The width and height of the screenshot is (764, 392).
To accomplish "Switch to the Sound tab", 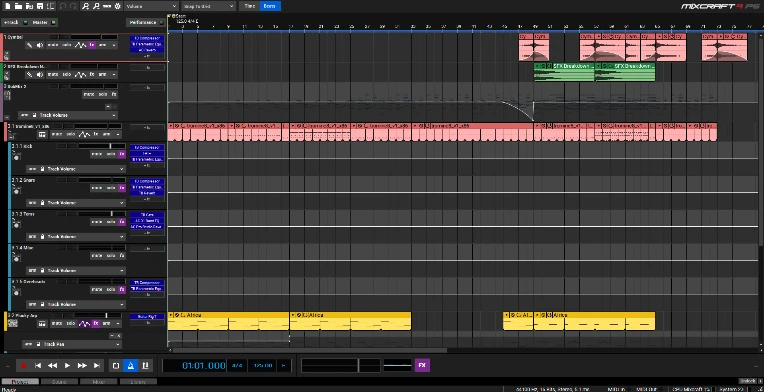I will pyautogui.click(x=59, y=382).
